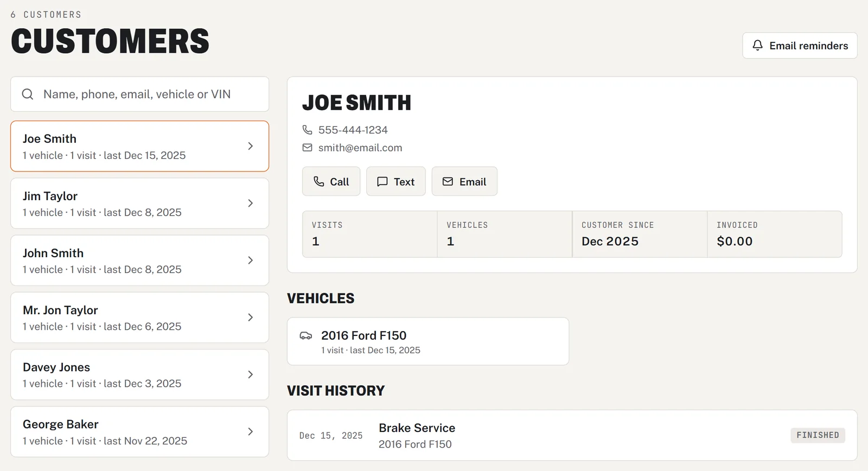The image size is (868, 471).
Task: Click the FINISHED status badge
Action: coord(818,435)
